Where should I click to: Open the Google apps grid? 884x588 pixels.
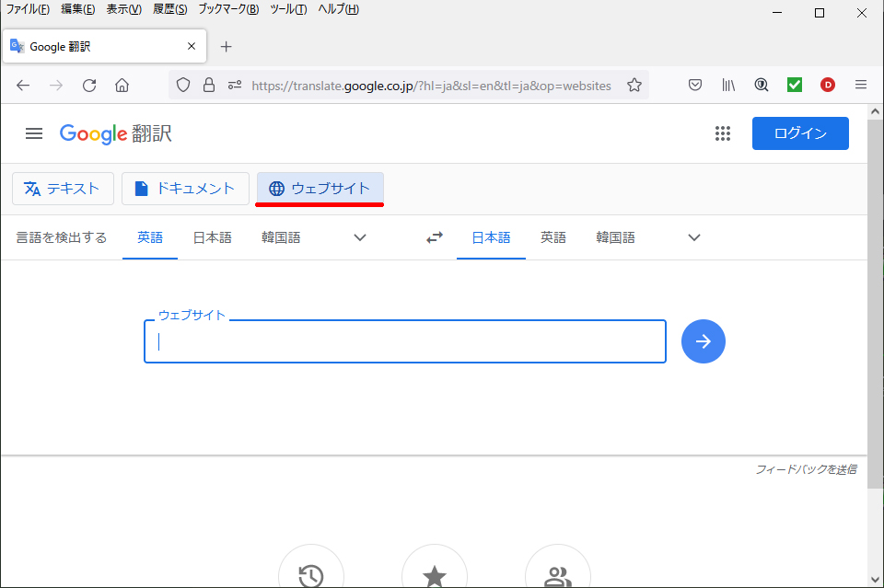(723, 133)
